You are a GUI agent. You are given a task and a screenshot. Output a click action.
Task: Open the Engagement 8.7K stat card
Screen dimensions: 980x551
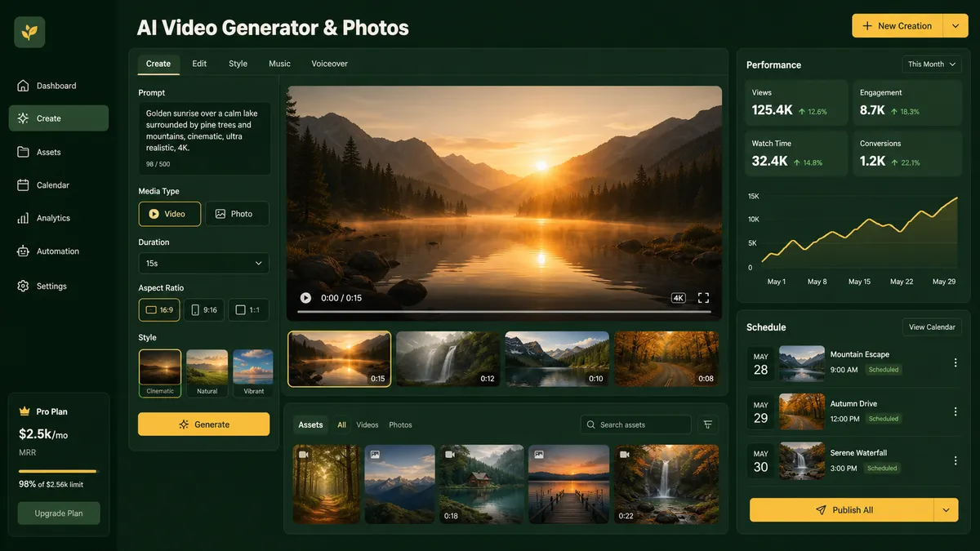(x=907, y=103)
